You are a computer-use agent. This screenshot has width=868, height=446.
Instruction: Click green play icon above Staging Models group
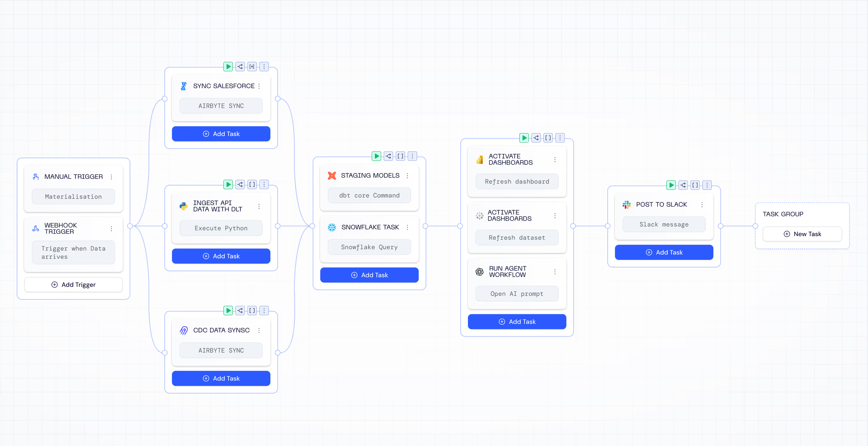[x=376, y=156]
